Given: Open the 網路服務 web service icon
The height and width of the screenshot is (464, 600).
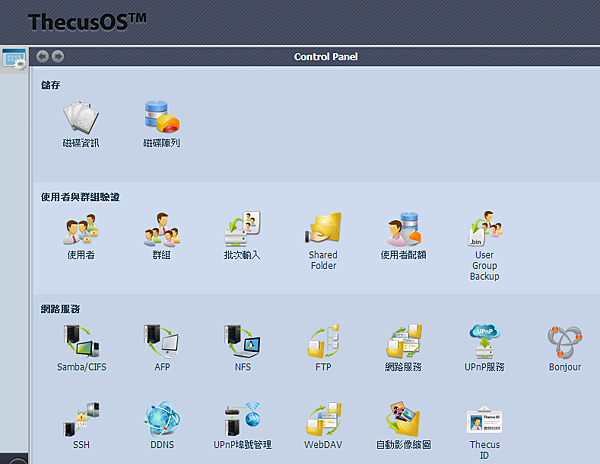Looking at the screenshot, I should pos(404,341).
